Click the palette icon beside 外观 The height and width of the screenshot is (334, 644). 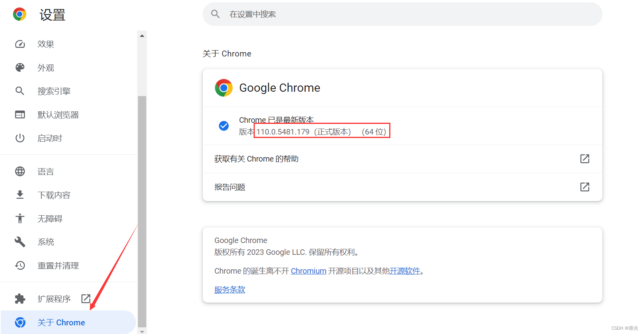pos(20,67)
